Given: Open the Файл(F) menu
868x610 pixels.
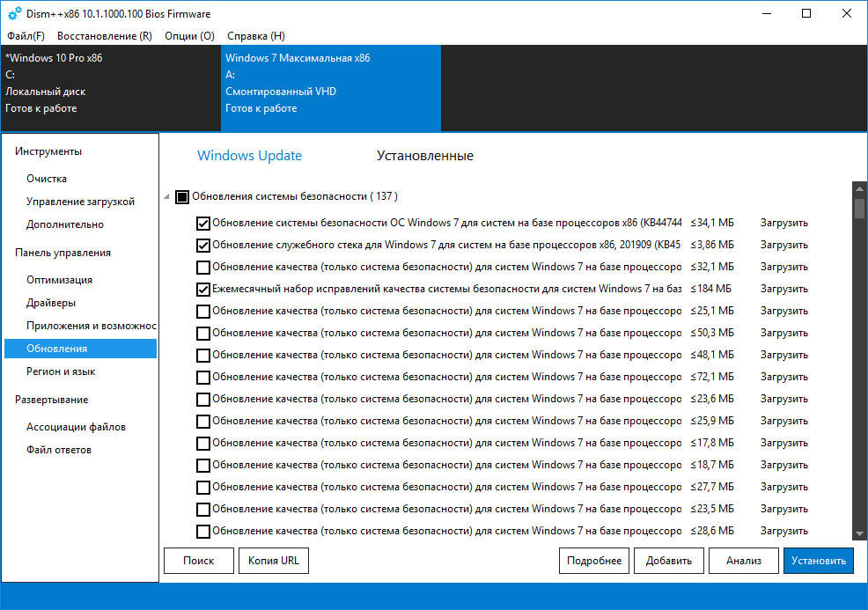Looking at the screenshot, I should click(x=26, y=36).
